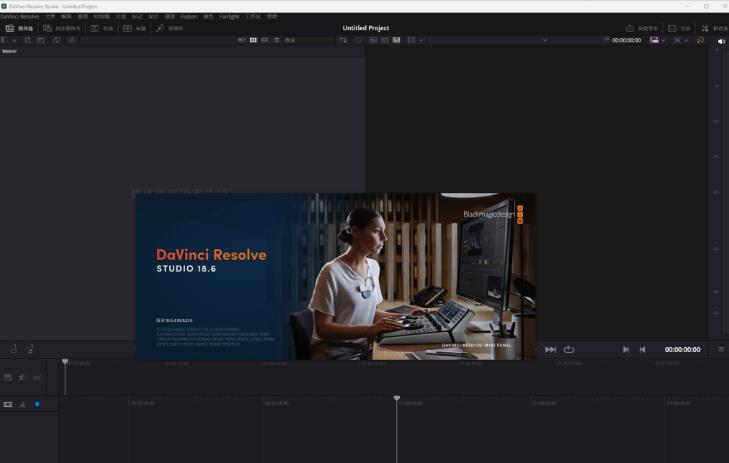Click the media pool sort icon

coord(343,40)
